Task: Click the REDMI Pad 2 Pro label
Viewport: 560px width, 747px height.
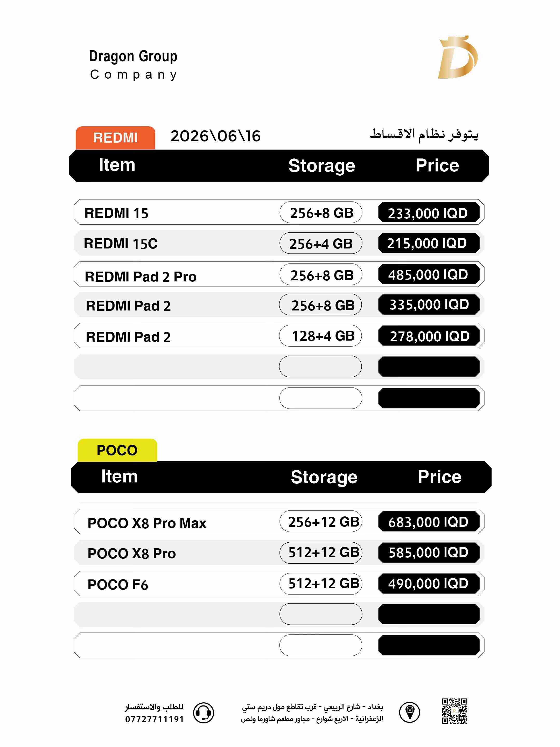Action: click(x=141, y=276)
